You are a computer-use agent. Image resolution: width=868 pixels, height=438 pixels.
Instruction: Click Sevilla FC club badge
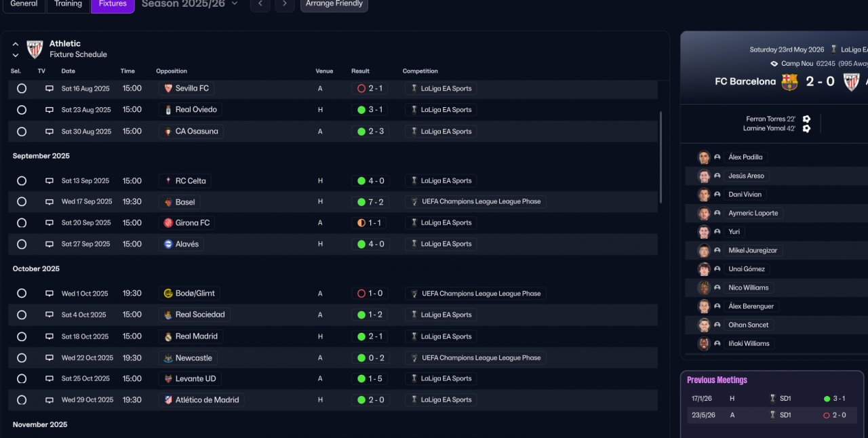click(168, 88)
